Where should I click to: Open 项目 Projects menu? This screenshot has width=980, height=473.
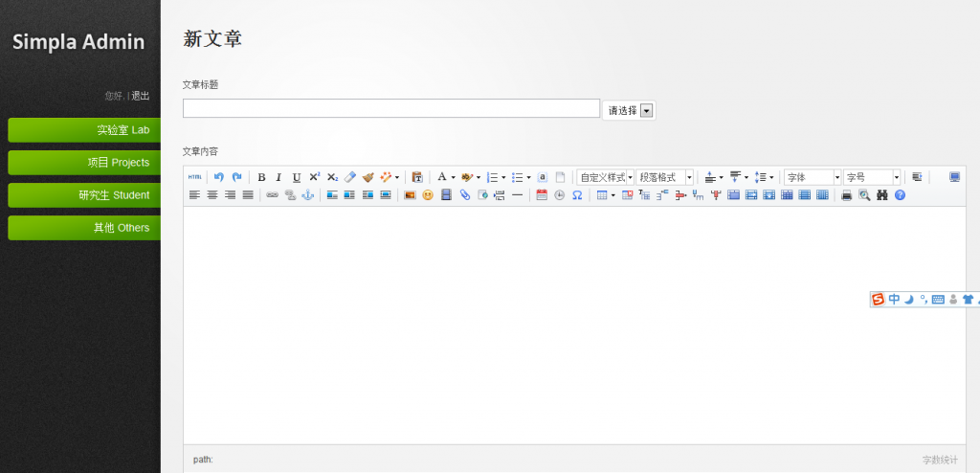click(x=84, y=163)
